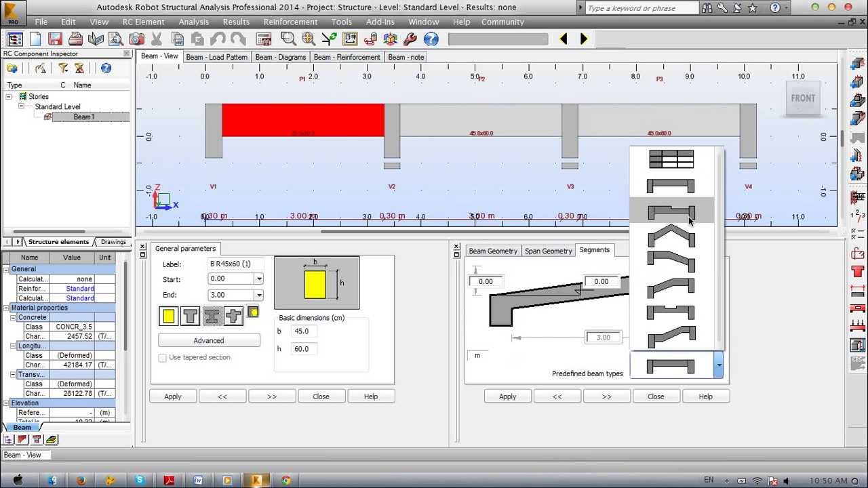Screen dimensions: 868x488
Task: Click the blue Help question-mark toolbar icon
Action: [431, 39]
